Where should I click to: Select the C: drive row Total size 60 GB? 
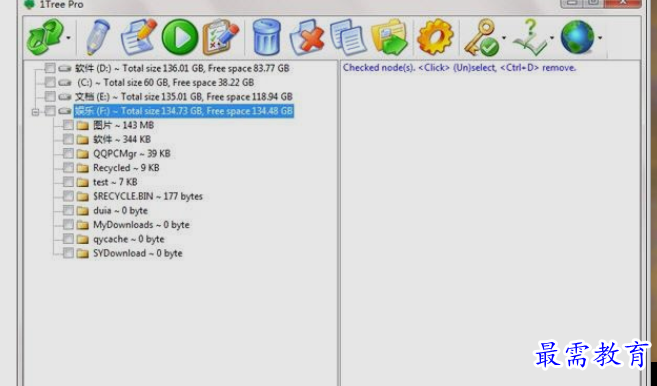click(x=166, y=82)
